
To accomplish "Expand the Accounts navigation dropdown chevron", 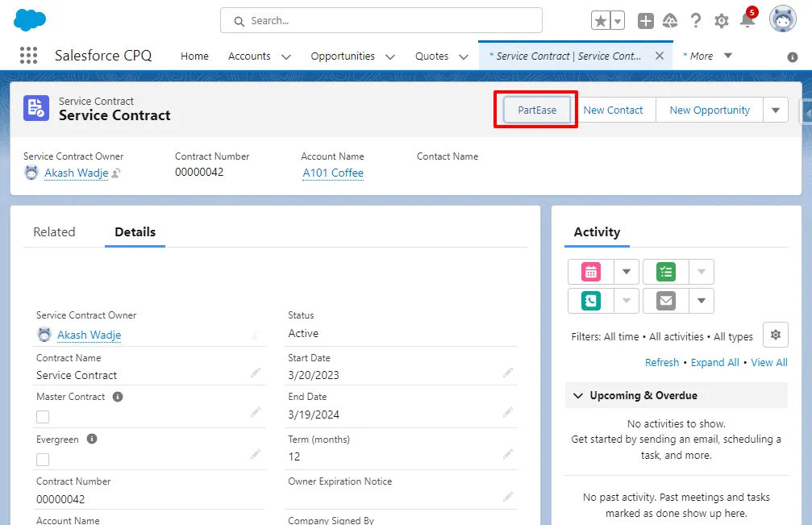I will tap(286, 56).
